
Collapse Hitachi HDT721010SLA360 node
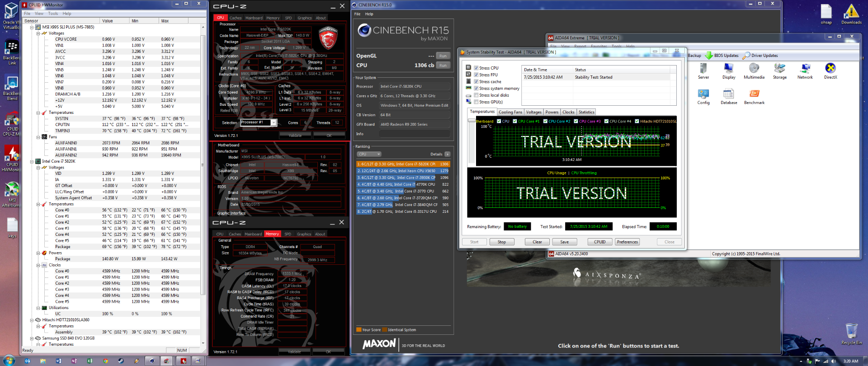click(x=32, y=320)
